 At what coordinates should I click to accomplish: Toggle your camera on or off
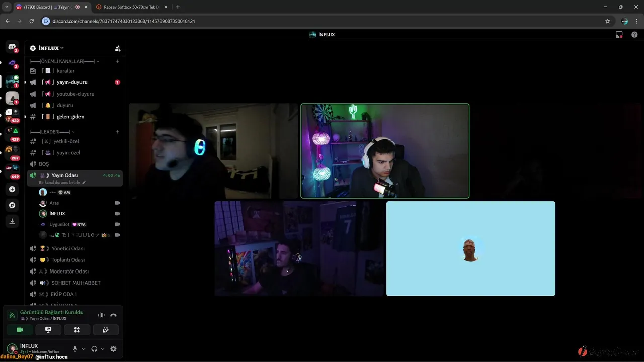point(20,330)
